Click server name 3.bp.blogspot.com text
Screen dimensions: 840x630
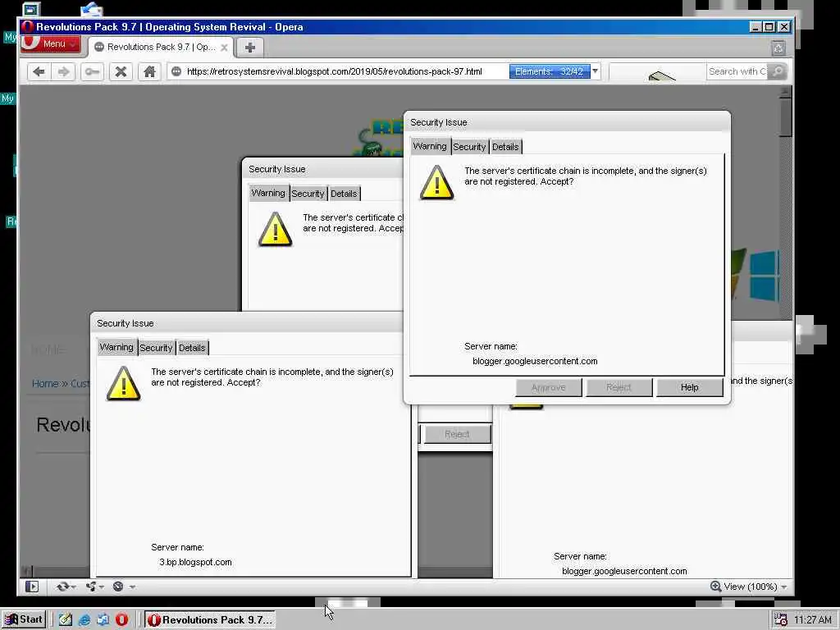(195, 562)
